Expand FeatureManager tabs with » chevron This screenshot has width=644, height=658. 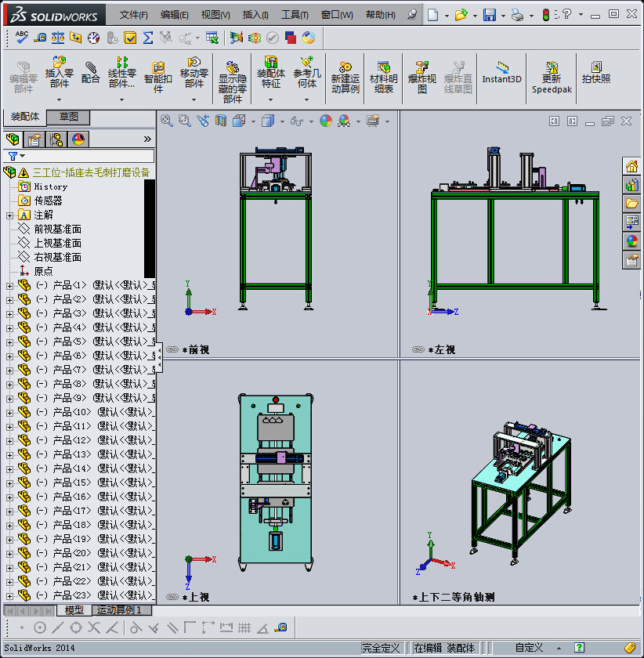(x=147, y=139)
